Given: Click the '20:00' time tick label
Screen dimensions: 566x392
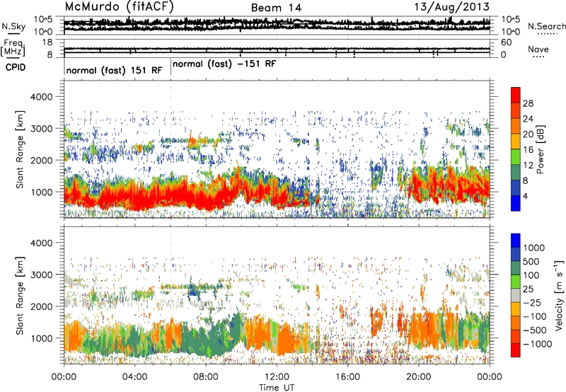Looking at the screenshot, I should tap(419, 377).
